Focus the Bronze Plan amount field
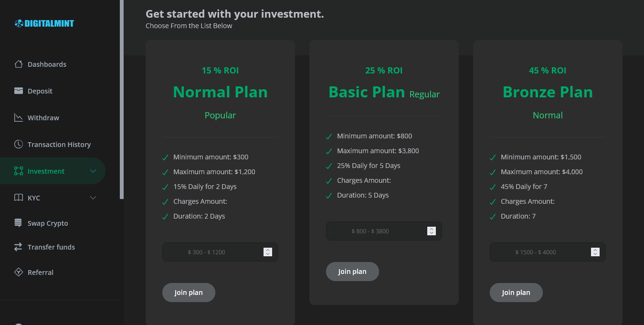The height and width of the screenshot is (325, 644). point(536,252)
